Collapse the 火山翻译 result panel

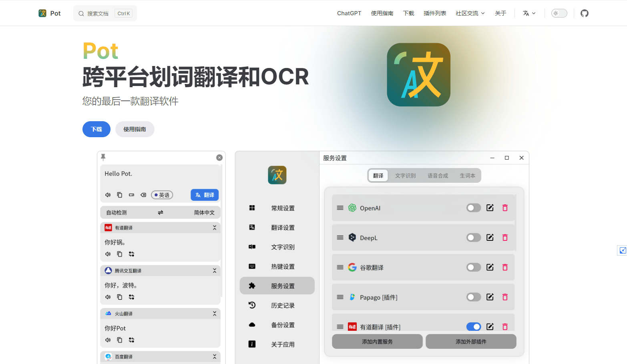pos(215,314)
